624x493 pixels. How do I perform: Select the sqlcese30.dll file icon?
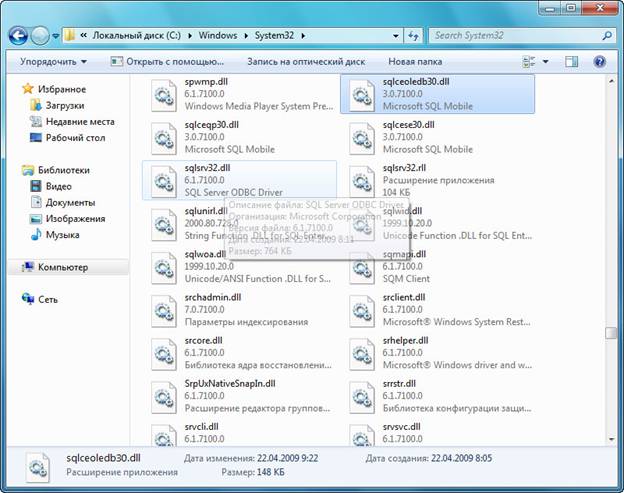tap(362, 138)
